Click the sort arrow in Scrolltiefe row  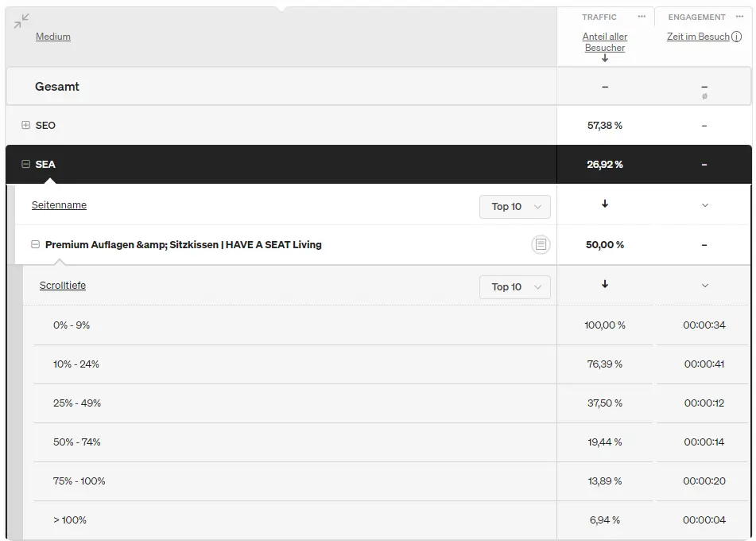pos(605,285)
